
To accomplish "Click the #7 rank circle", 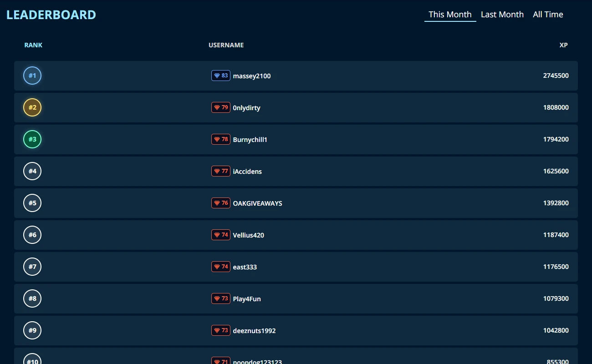I will click(x=32, y=267).
